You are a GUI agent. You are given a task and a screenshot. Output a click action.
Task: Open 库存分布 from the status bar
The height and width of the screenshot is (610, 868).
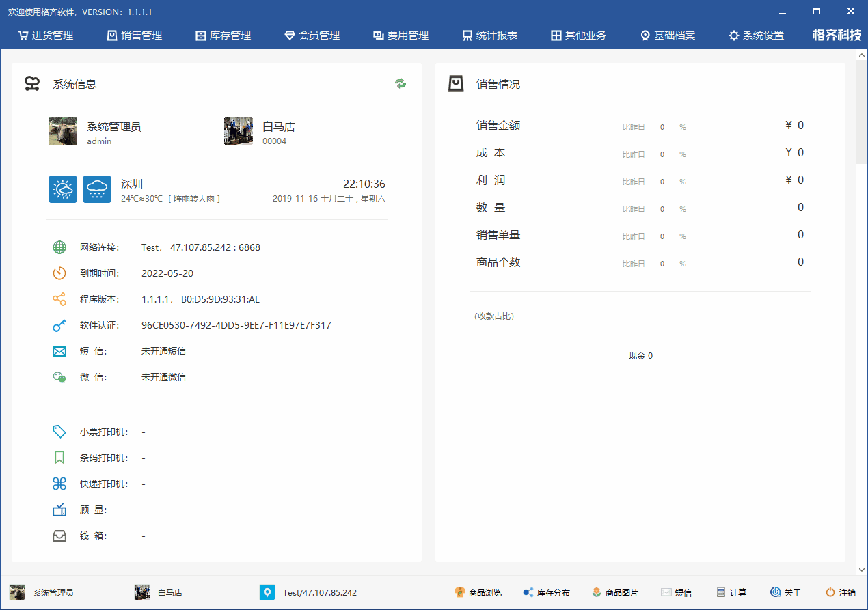tap(528, 592)
